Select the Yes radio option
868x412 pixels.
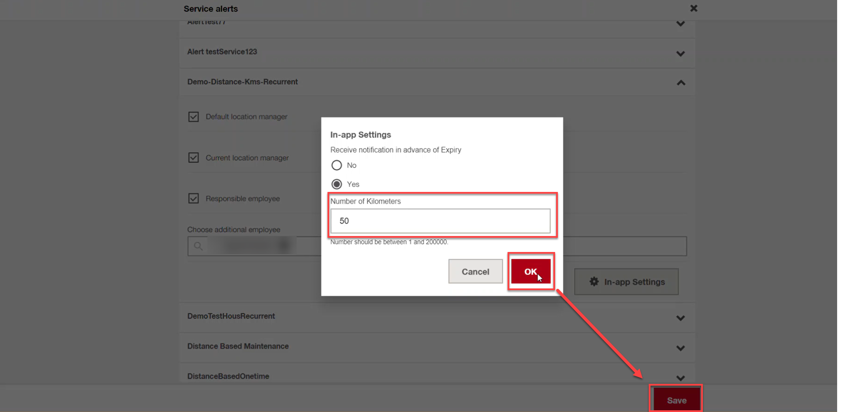336,184
